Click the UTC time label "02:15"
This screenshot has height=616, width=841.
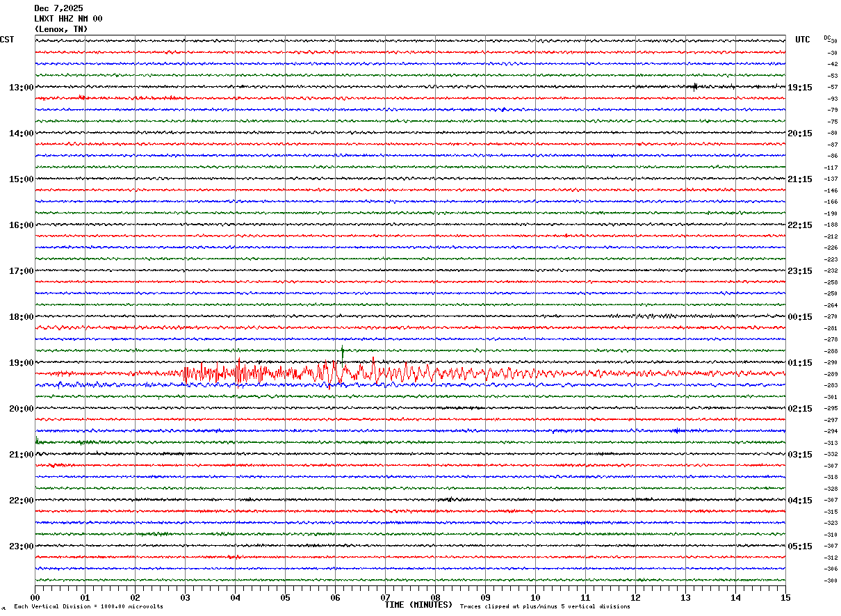[x=800, y=409]
